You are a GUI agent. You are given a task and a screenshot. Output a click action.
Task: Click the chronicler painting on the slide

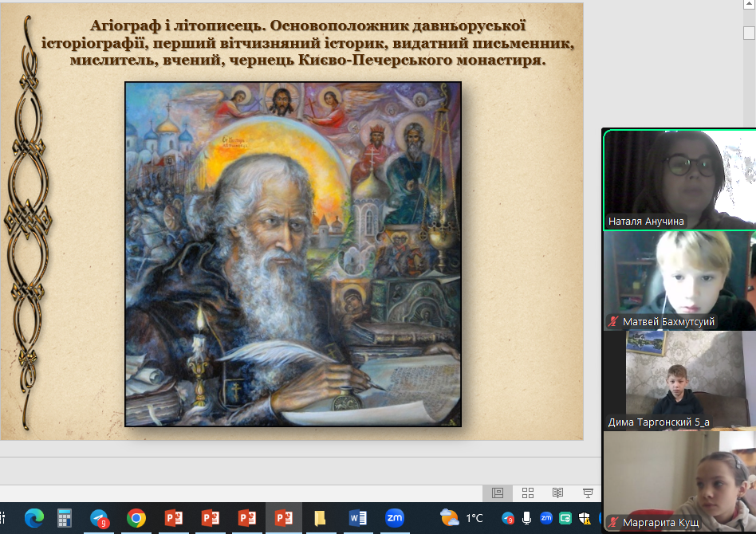293,254
